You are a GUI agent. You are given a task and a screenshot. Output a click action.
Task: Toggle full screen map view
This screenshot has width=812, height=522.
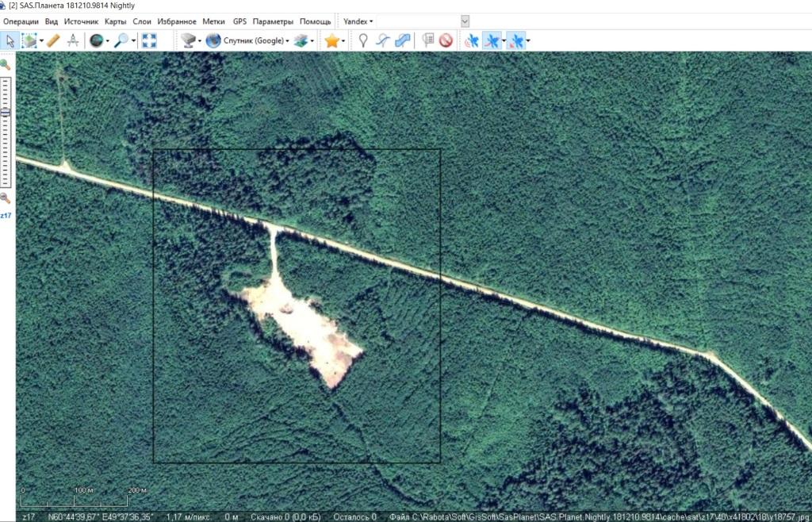pyautogui.click(x=150, y=40)
